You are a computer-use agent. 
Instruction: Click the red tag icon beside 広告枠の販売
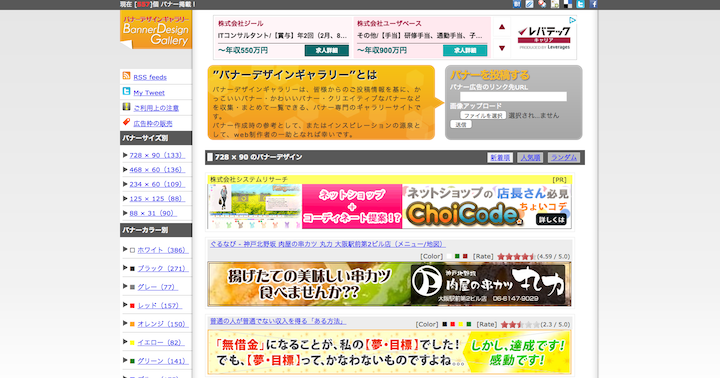click(x=126, y=122)
